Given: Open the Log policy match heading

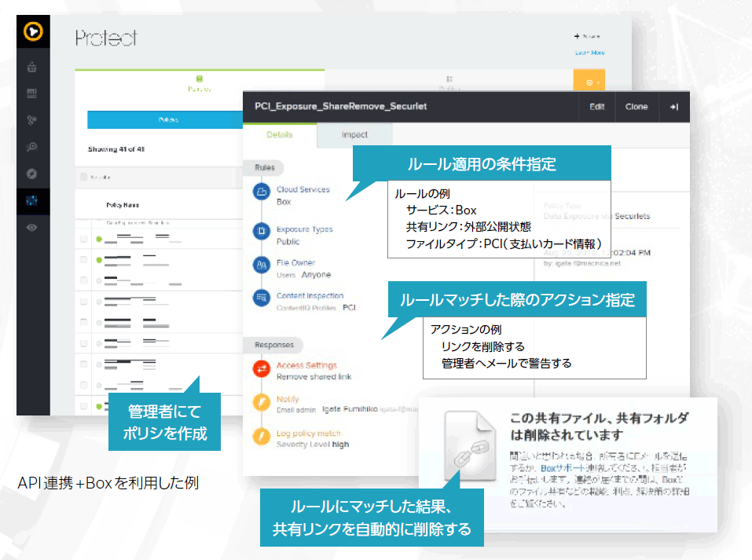Looking at the screenshot, I should pos(308,434).
